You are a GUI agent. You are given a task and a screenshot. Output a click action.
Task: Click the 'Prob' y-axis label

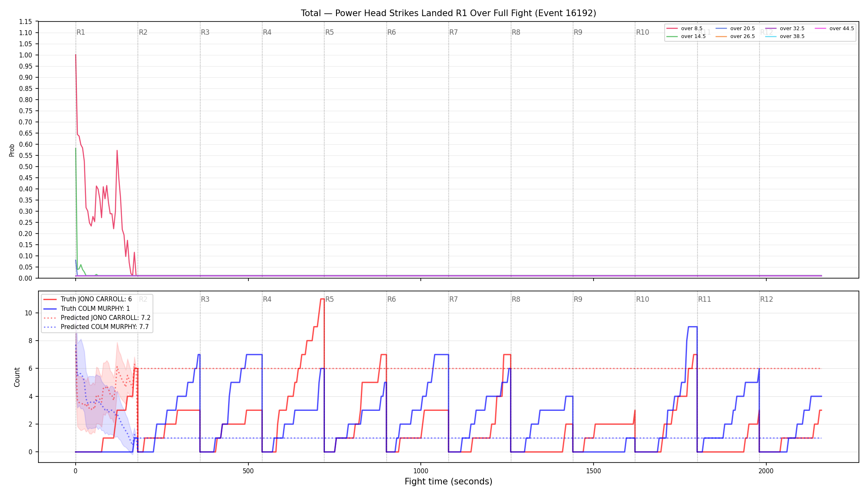point(12,150)
